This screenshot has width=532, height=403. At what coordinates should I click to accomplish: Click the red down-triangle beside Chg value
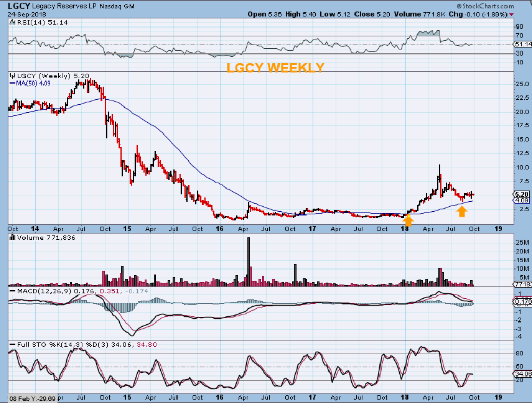point(511,15)
